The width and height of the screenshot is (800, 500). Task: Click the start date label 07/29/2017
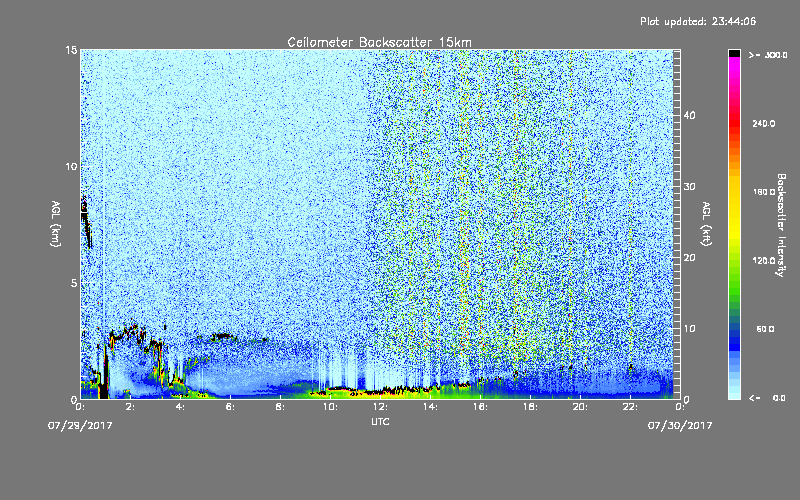(x=80, y=426)
